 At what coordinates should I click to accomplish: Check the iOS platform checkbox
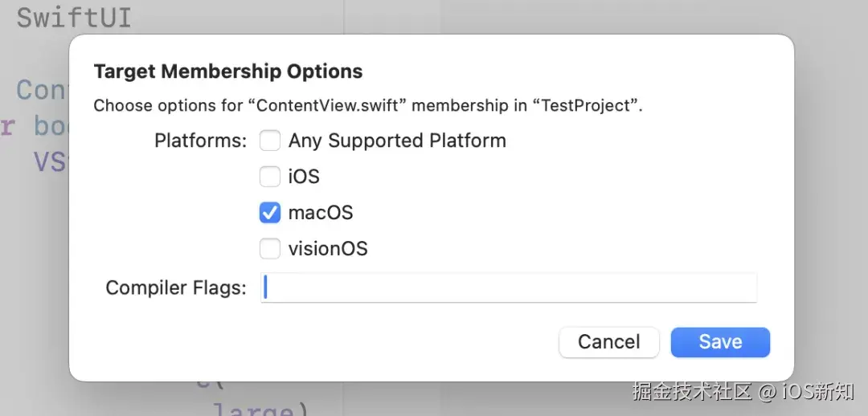click(x=270, y=177)
